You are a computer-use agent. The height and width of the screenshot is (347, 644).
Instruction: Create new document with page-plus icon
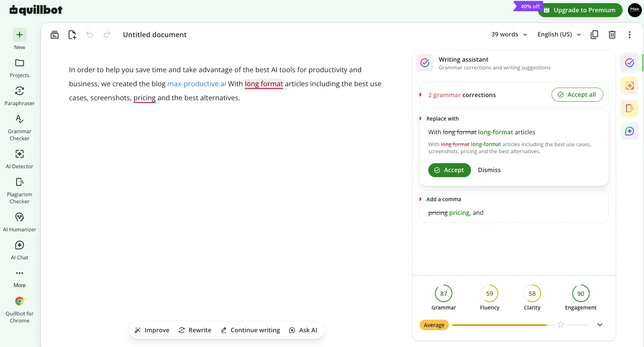[72, 35]
